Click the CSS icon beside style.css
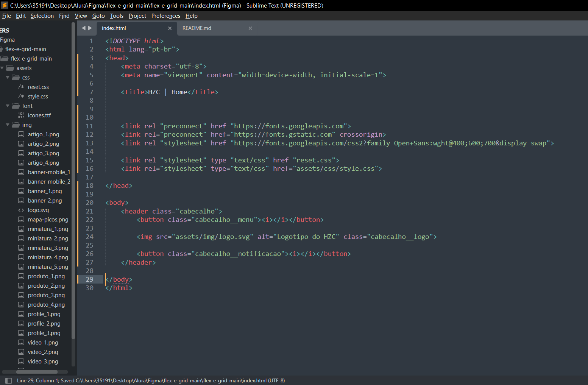Image resolution: width=588 pixels, height=385 pixels. click(21, 97)
